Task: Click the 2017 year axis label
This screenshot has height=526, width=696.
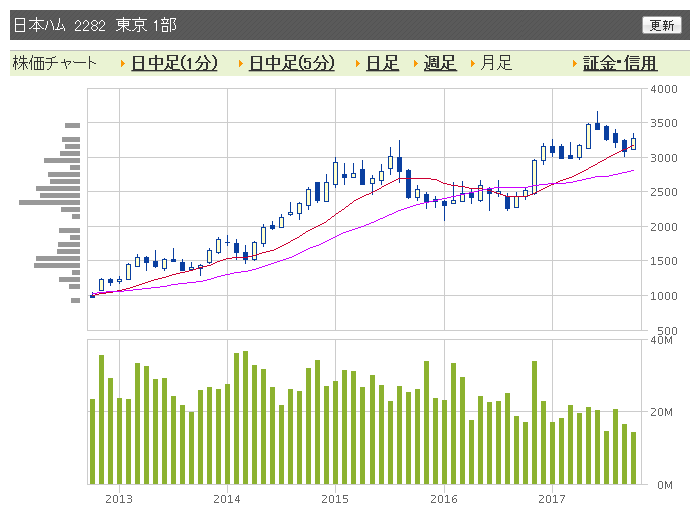Action: 552,499
